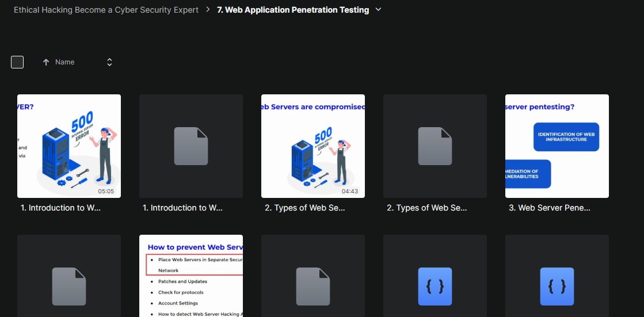
Task: Click the 7. Web Application Penetration Testing breadcrumb
Action: click(x=293, y=9)
